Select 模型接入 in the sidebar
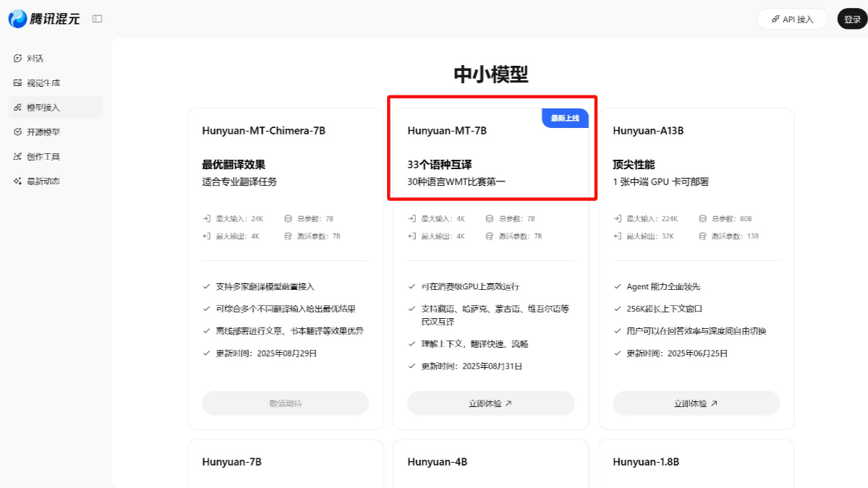 tap(55, 107)
